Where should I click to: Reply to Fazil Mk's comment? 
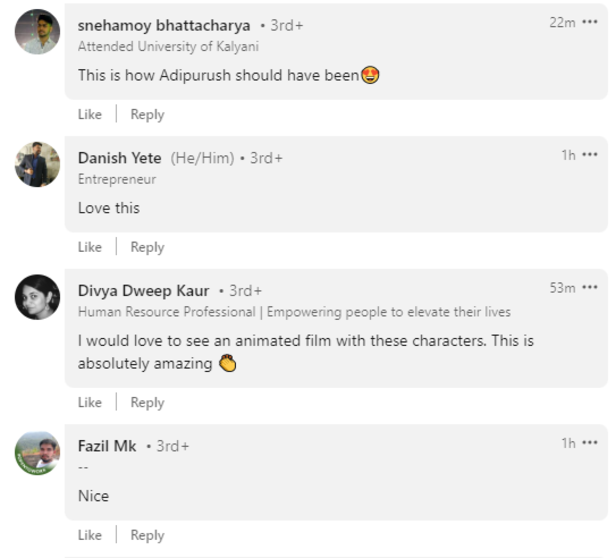click(x=147, y=535)
